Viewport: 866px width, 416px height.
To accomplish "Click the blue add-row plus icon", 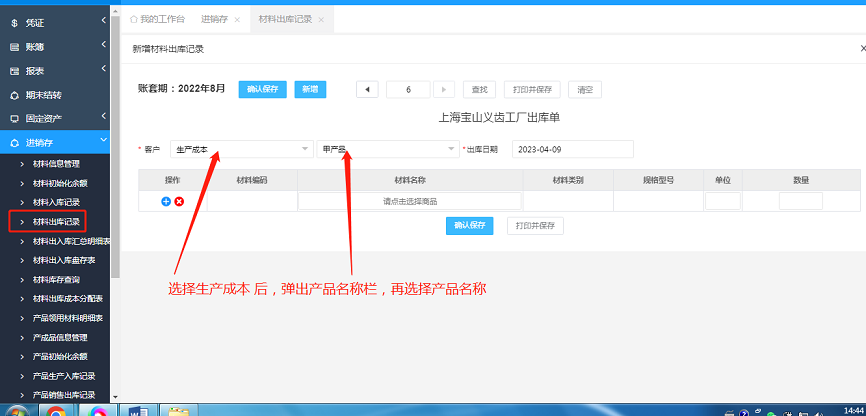I will [x=166, y=202].
